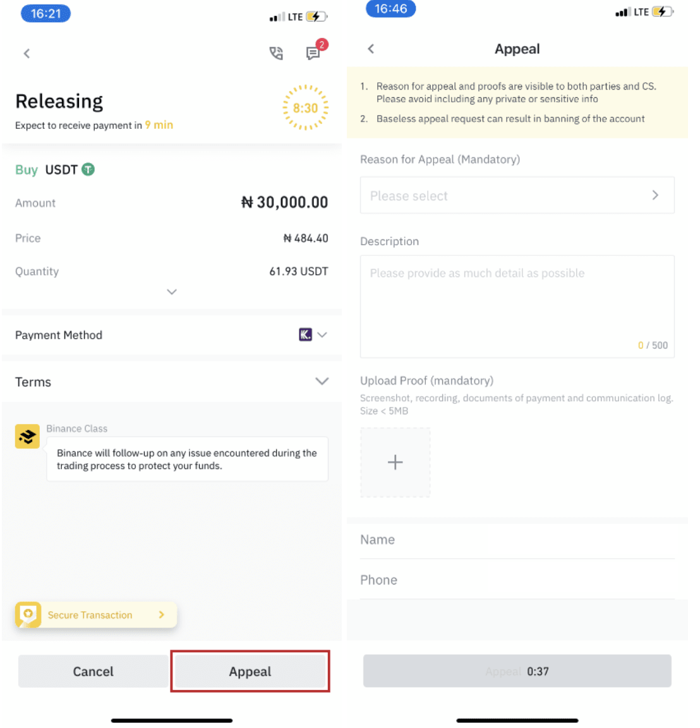
Task: Expand the Terms section
Action: [322, 381]
